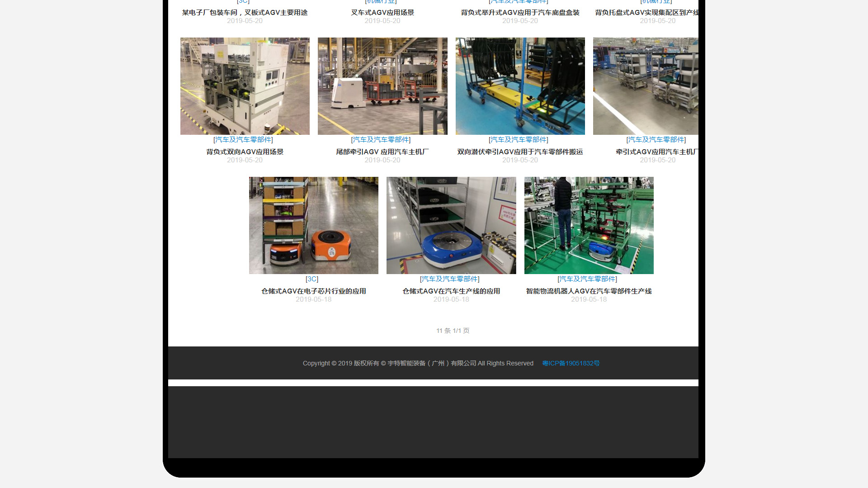Open the 双向潜伏牵引AGV thumbnail image
The height and width of the screenshot is (488, 868).
click(x=520, y=86)
